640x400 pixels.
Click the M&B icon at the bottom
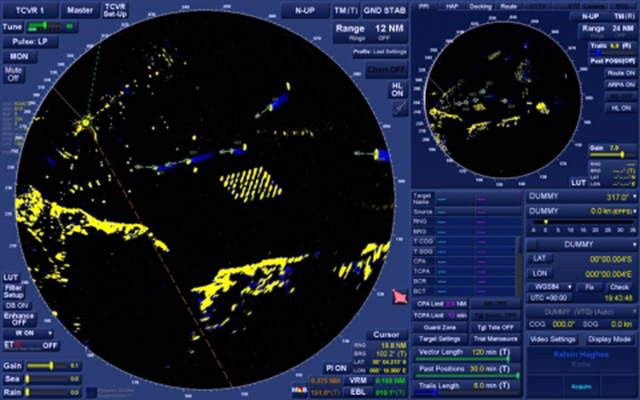(x=298, y=390)
